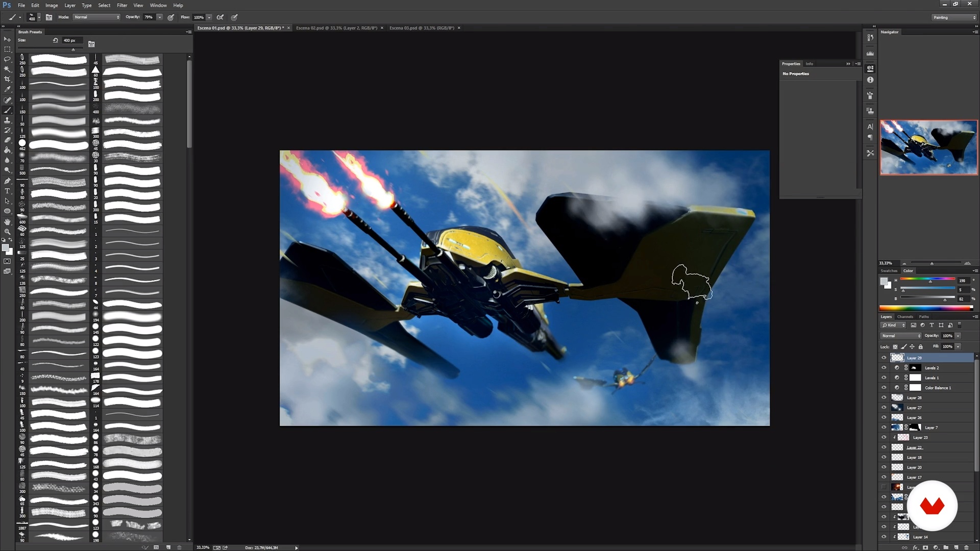Open the Image menu
Screen dimensions: 980x551
click(52, 5)
